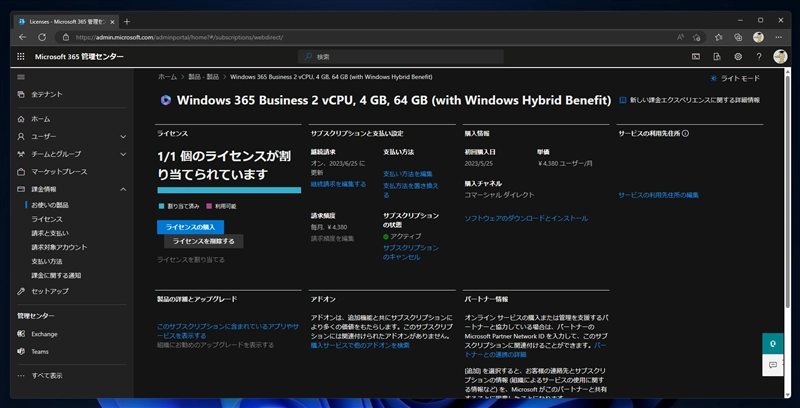The width and height of the screenshot is (800, 408).
Task: Click the feedback chat floating button
Action: tap(772, 365)
